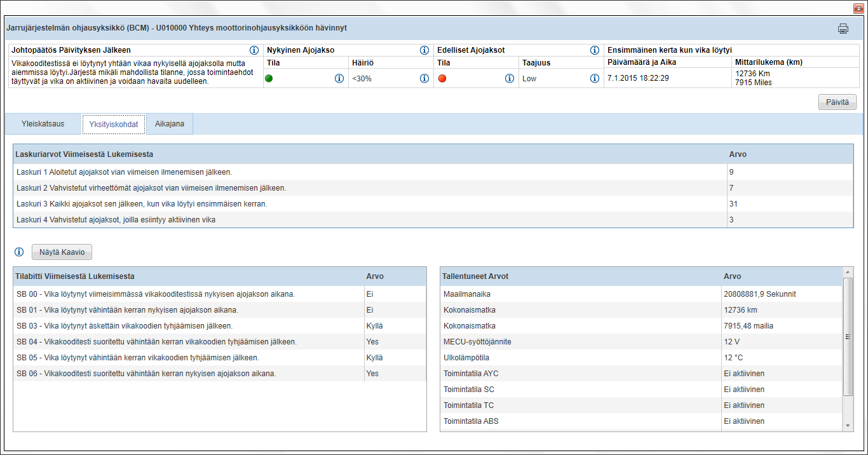This screenshot has height=455, width=868.
Task: Click the 7915,48 mailia value
Action: tap(749, 326)
